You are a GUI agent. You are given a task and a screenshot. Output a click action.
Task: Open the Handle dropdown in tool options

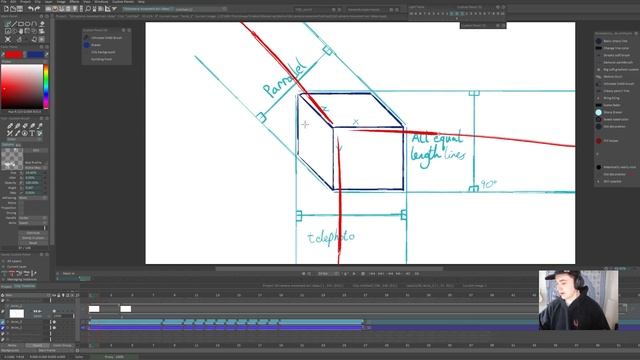[33, 218]
